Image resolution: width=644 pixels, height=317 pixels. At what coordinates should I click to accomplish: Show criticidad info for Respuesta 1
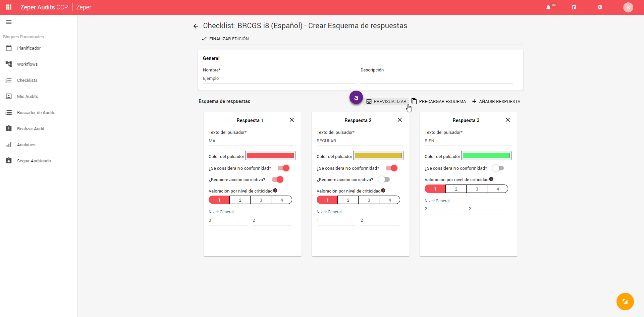pyautogui.click(x=275, y=191)
